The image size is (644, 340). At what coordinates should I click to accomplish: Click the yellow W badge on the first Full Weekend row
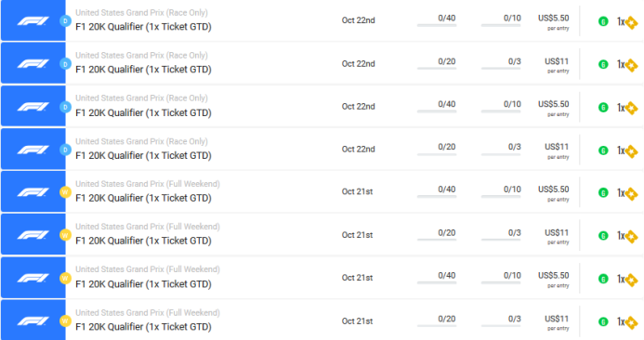pyautogui.click(x=65, y=192)
